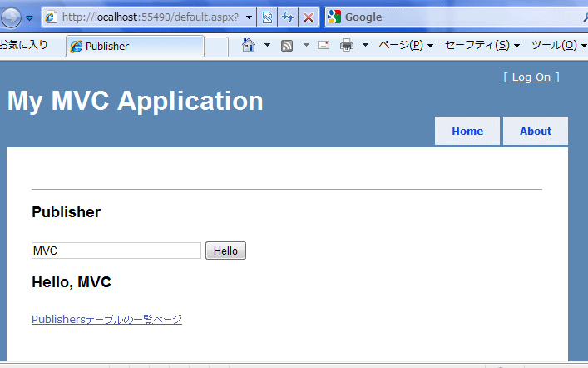Follow the Publishersテーブルの一覧ページ link
The height and width of the screenshot is (368, 588).
106,319
